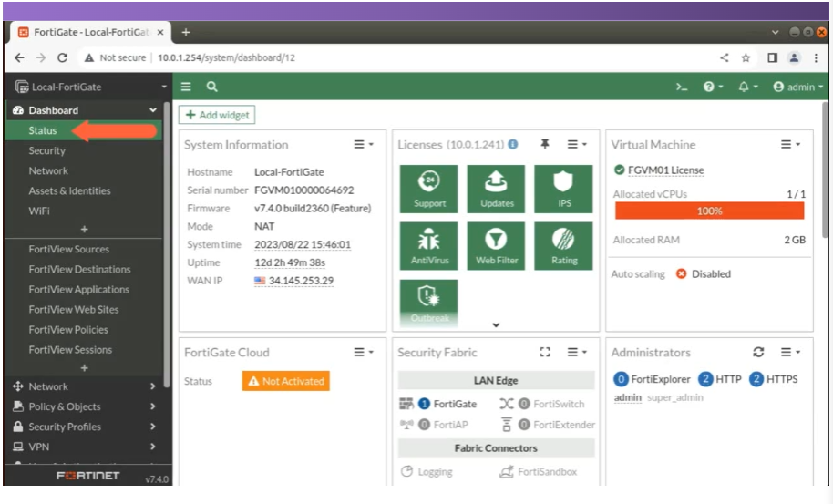Expand the Security Fabric widget fullscreen
The image size is (833, 504).
pyautogui.click(x=545, y=352)
